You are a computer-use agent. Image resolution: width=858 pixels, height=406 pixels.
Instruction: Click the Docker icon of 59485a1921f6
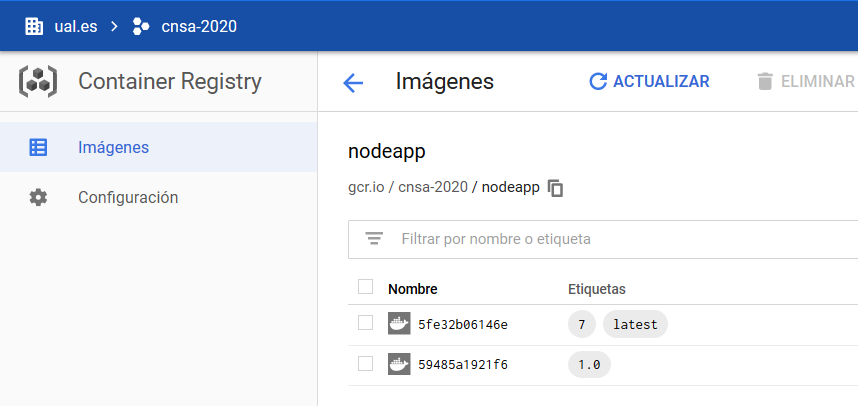pos(399,364)
